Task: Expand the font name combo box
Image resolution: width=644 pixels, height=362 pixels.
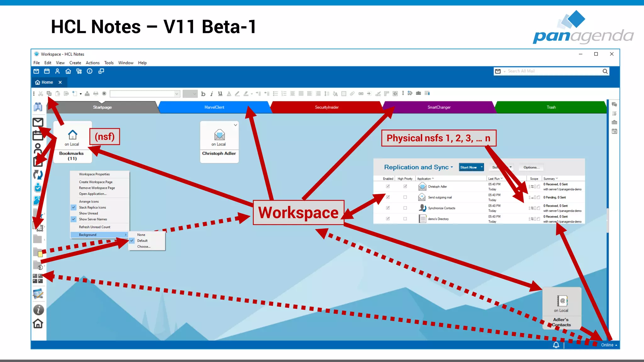Action: [177, 94]
